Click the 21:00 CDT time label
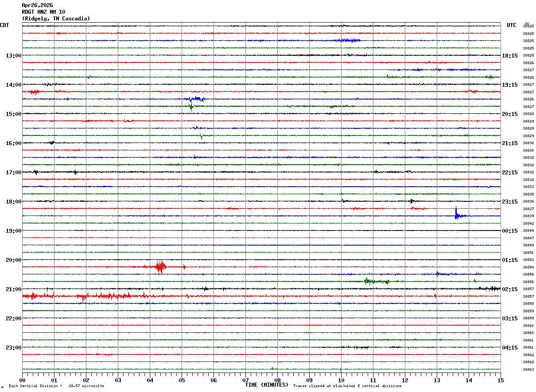 point(14,289)
